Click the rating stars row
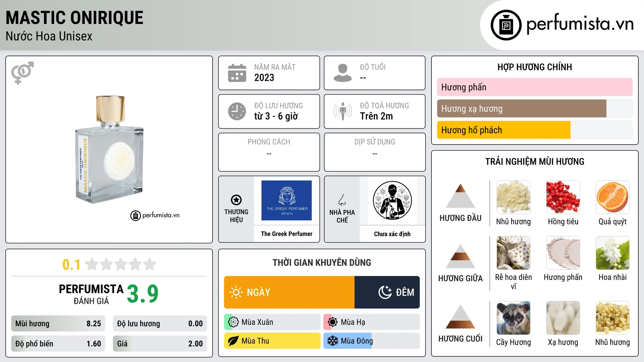The width and height of the screenshot is (644, 362). point(121,264)
